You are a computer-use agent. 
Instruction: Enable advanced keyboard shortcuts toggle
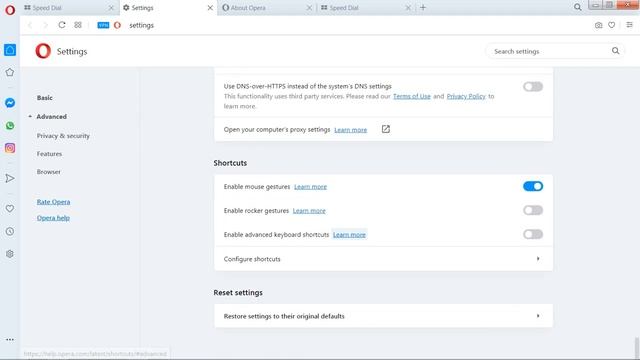533,234
